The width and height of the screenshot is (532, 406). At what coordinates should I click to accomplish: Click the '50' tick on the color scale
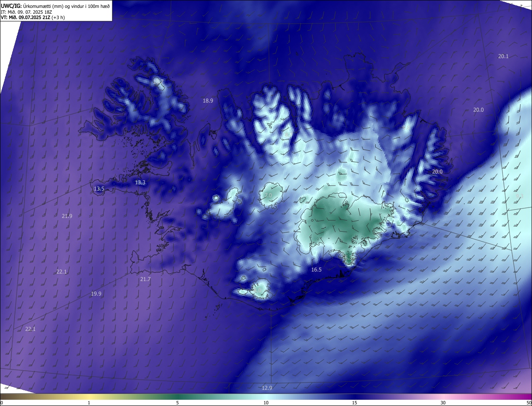pos(529,403)
